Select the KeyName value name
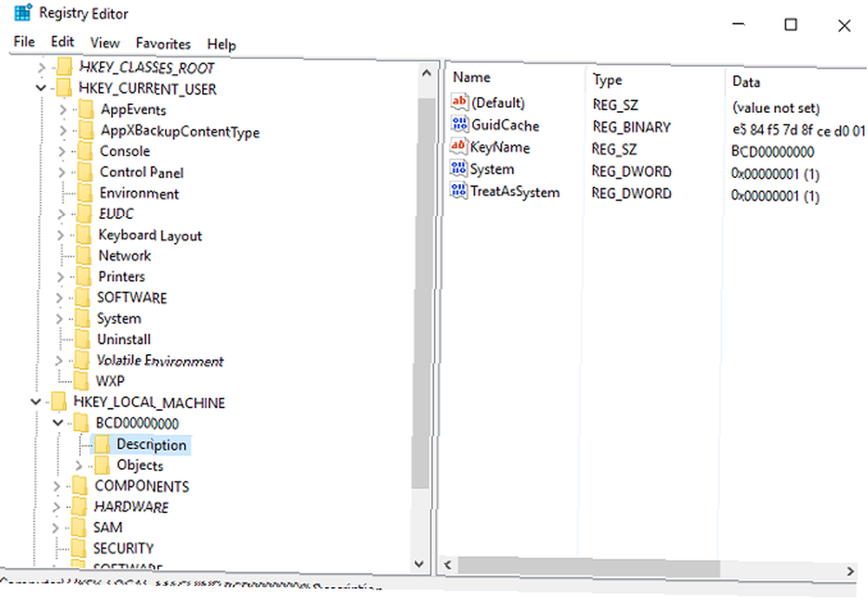868x600 pixels. click(500, 148)
